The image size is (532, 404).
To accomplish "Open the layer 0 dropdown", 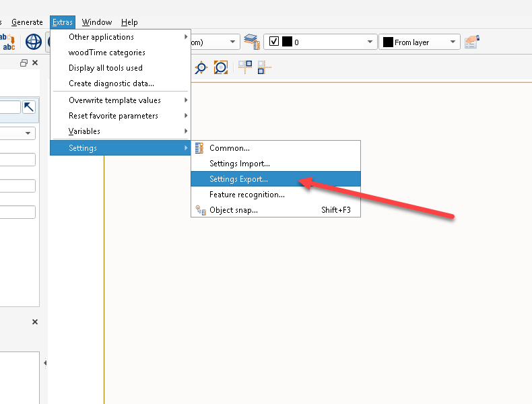I will tap(370, 42).
